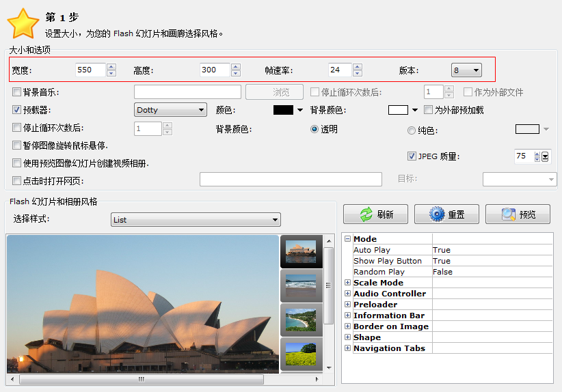Decrease 宽度 with the down arrow
562x392 pixels.
point(111,73)
